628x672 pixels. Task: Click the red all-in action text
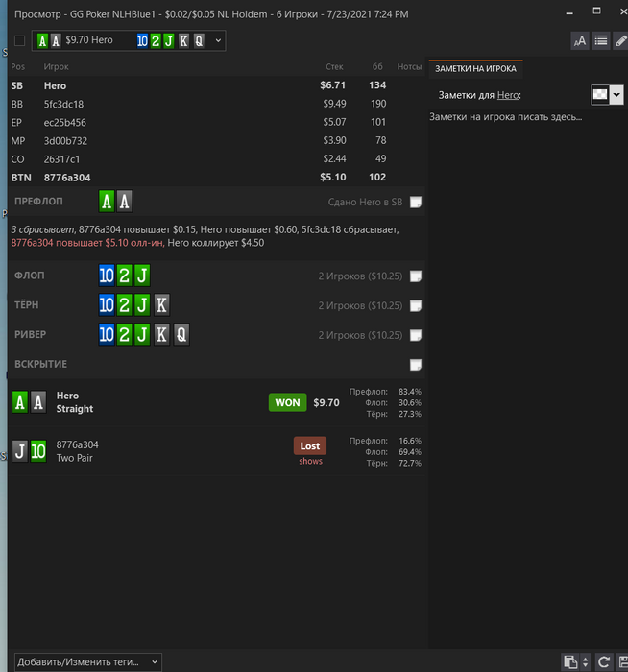[87, 243]
